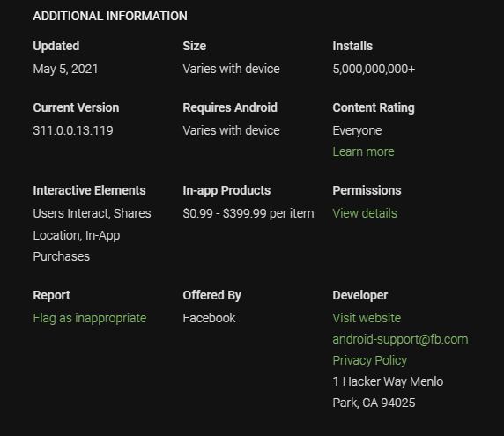Viewport: 504px width, 436px height.
Task: Click the Developer label
Action: pyautogui.click(x=360, y=295)
